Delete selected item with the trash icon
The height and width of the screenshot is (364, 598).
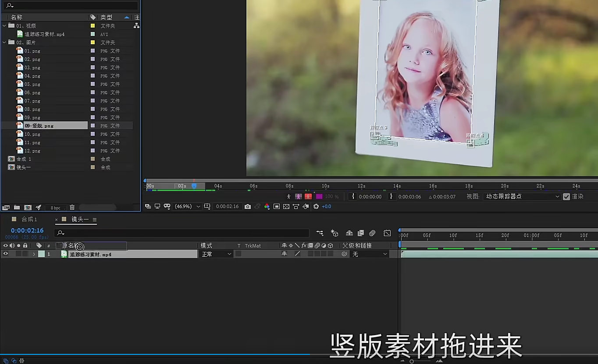pos(72,208)
